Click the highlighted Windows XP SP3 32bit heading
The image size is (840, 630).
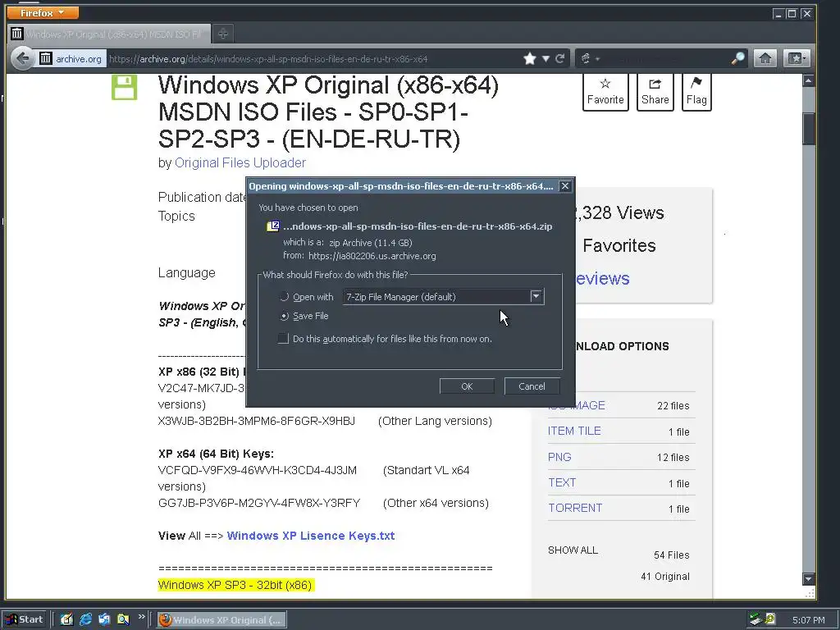tap(235, 585)
